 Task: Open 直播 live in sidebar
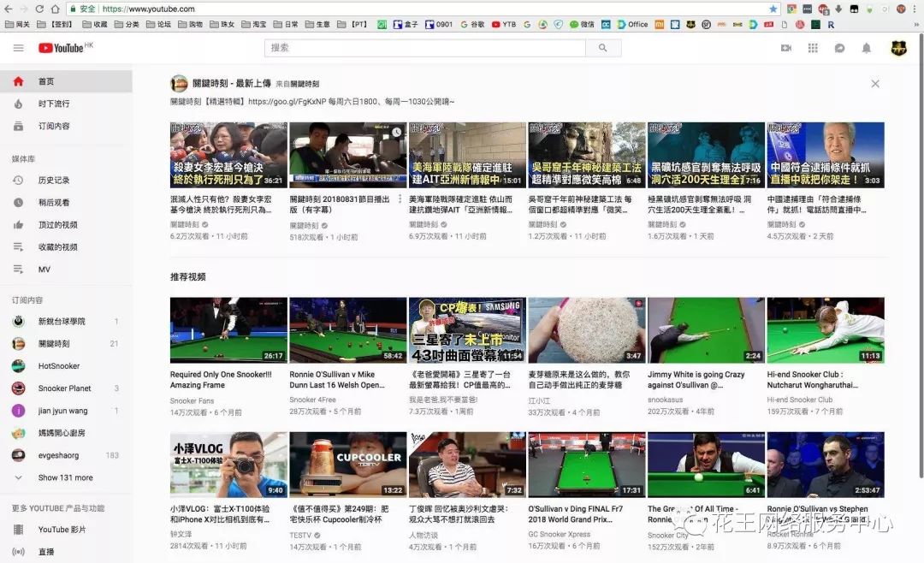click(66, 552)
